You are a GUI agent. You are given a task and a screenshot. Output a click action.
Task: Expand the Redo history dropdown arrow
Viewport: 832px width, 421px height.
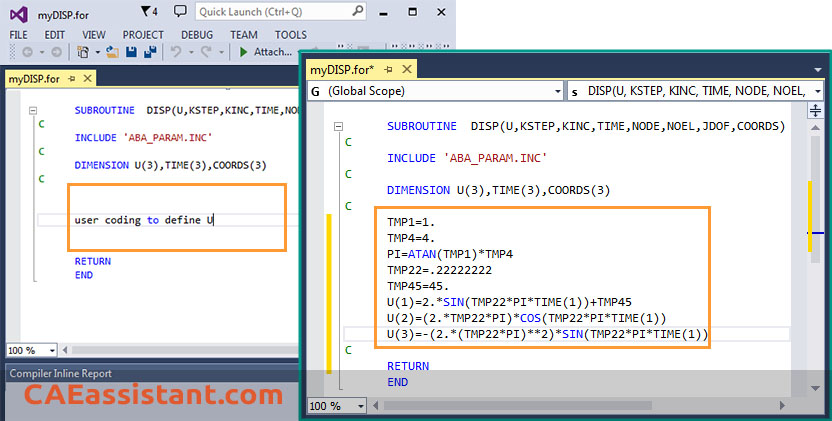pyautogui.click(x=221, y=53)
